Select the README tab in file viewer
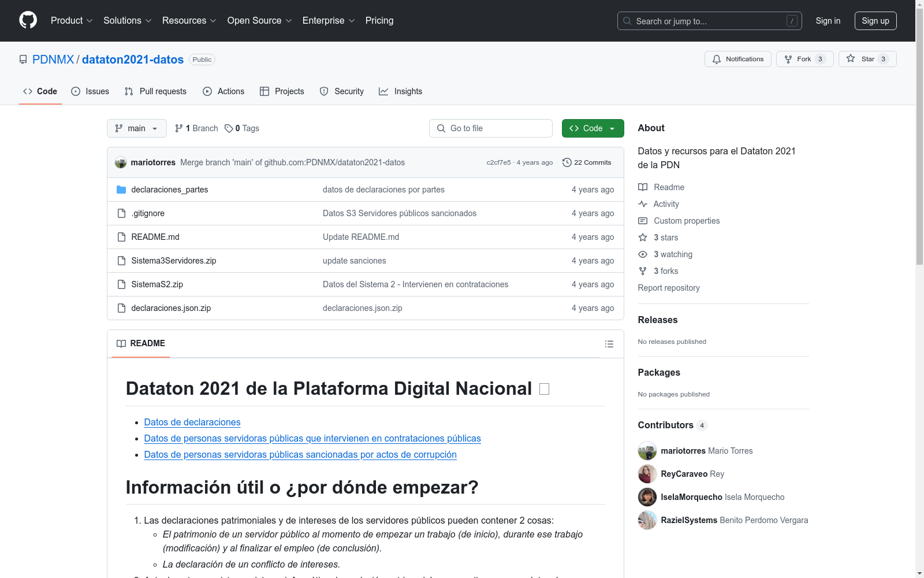This screenshot has height=578, width=924. [141, 343]
